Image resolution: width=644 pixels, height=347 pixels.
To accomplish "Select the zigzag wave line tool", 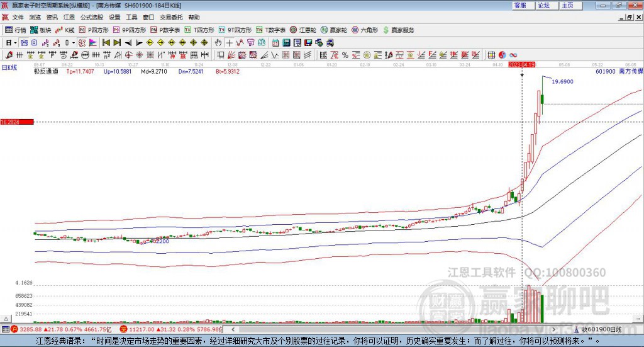I will click(x=274, y=55).
